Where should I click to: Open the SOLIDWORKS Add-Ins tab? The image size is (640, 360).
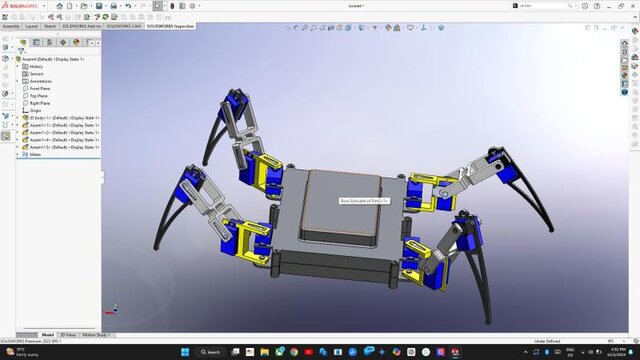point(82,26)
